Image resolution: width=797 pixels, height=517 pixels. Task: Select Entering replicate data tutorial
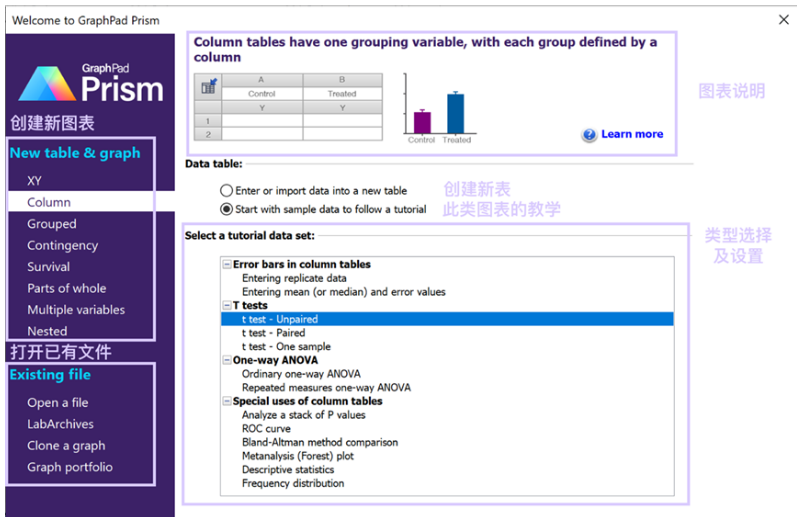[294, 278]
